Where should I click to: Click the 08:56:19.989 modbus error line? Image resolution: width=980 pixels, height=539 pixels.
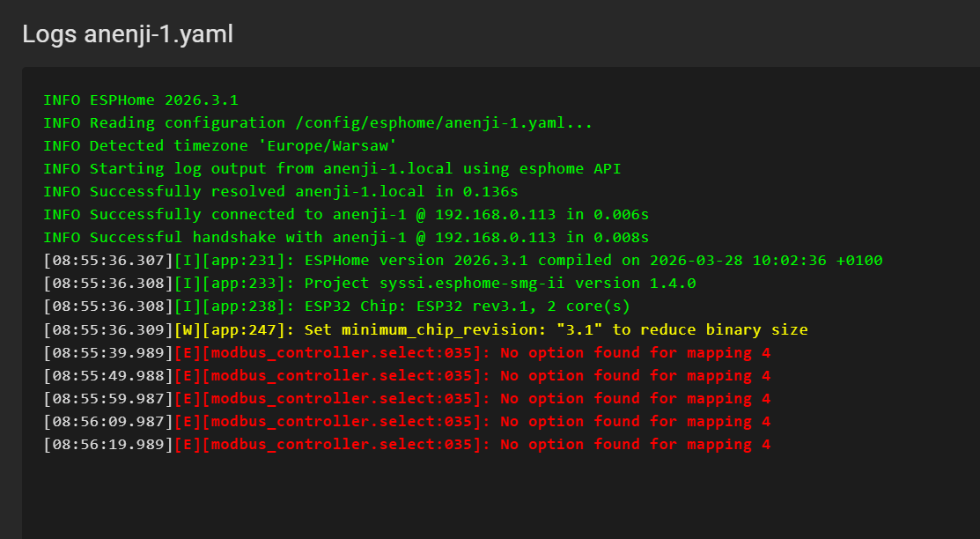406,445
